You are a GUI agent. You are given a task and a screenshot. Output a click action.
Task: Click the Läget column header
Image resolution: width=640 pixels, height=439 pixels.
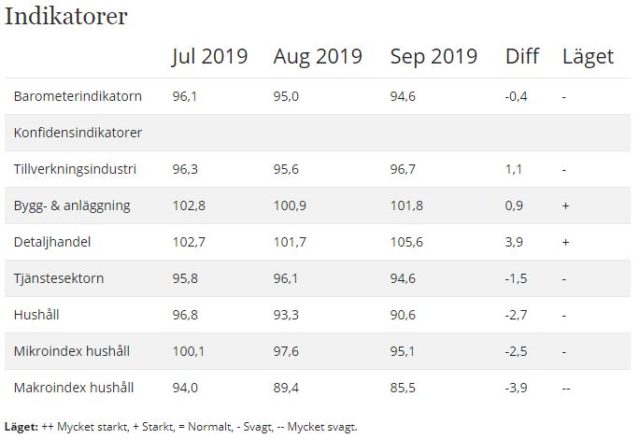(x=587, y=57)
